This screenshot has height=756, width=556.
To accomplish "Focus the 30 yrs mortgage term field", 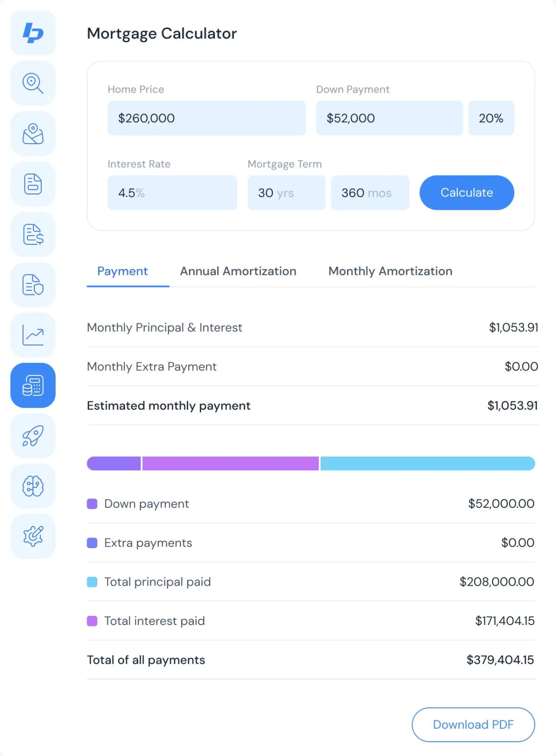I will click(286, 193).
